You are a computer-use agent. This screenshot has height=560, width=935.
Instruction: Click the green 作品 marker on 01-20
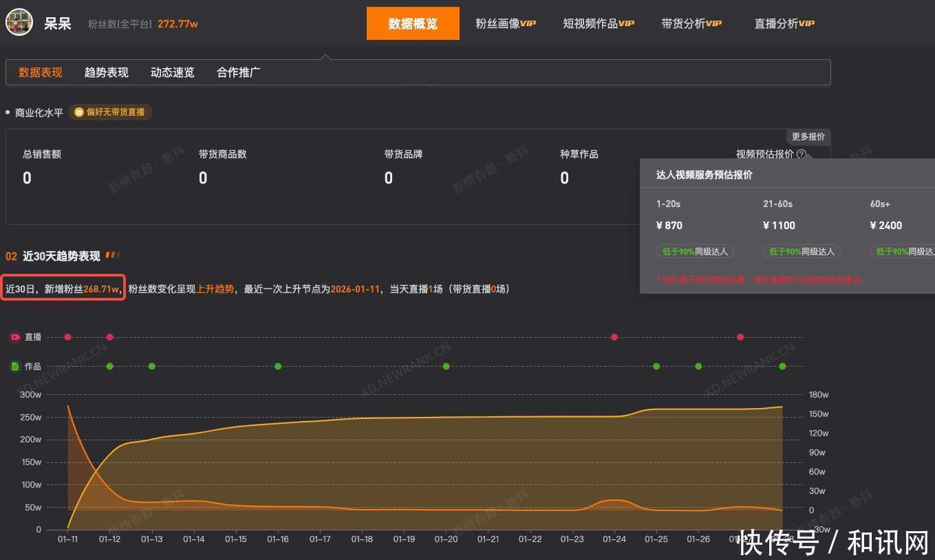click(447, 366)
